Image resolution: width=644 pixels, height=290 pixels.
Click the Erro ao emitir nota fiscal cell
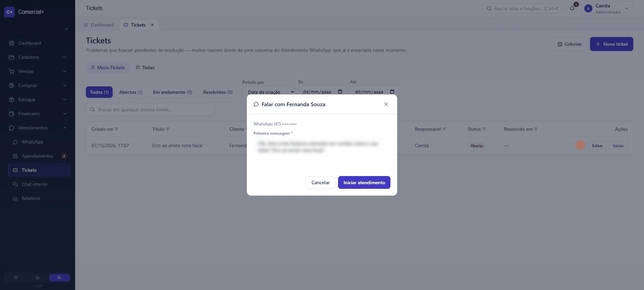coord(177,146)
